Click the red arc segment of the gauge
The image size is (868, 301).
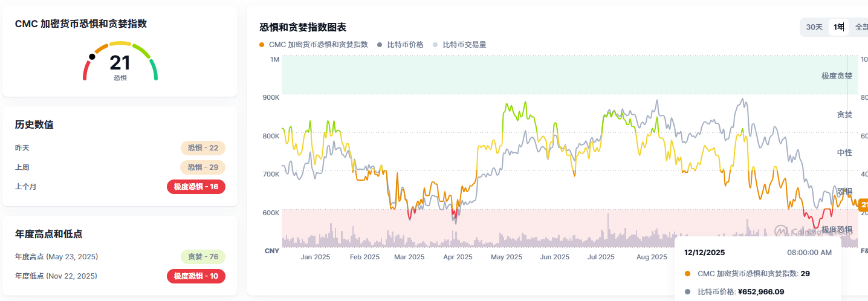click(86, 71)
